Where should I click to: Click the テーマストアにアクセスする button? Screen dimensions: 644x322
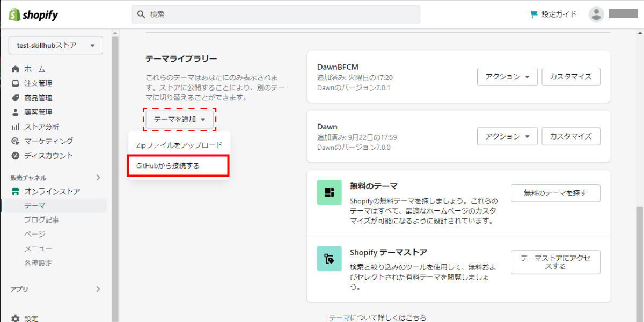[x=555, y=262]
